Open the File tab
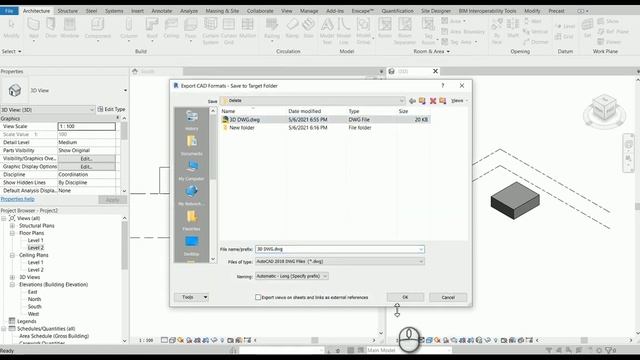 pyautogui.click(x=9, y=11)
